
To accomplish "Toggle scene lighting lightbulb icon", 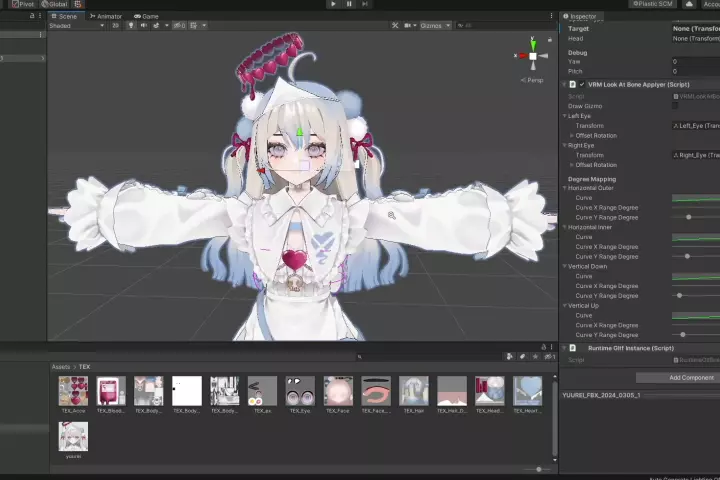I will point(131,26).
